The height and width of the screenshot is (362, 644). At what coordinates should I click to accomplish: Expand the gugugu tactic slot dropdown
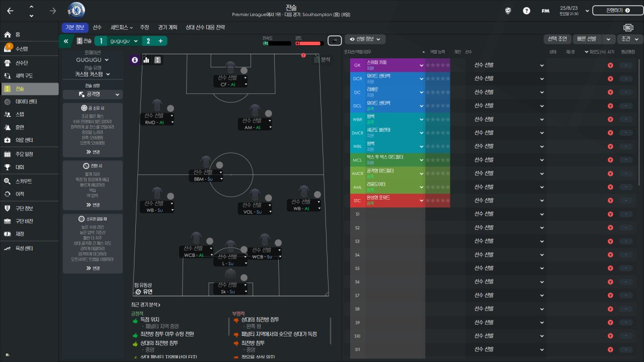(x=124, y=41)
